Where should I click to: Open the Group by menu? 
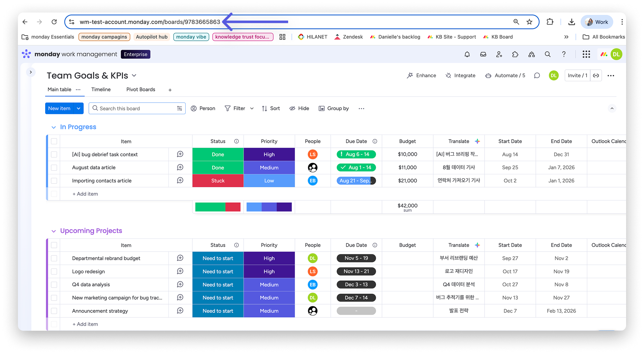(x=334, y=108)
